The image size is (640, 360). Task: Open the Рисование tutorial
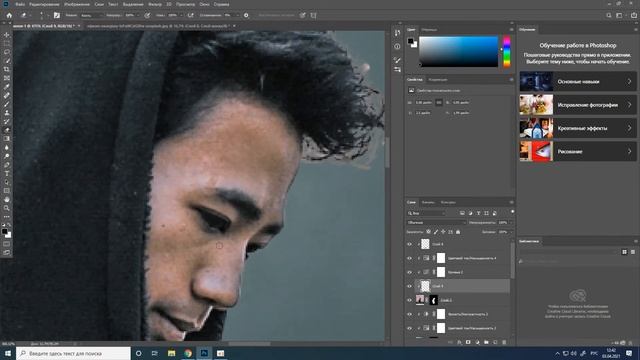tap(578, 151)
